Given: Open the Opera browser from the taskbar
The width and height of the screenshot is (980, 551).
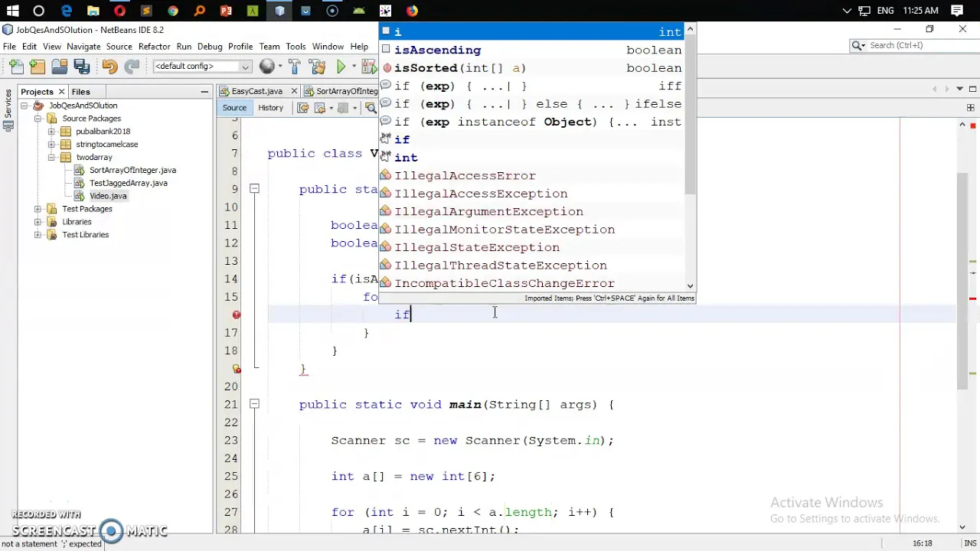Looking at the screenshot, I should [119, 11].
